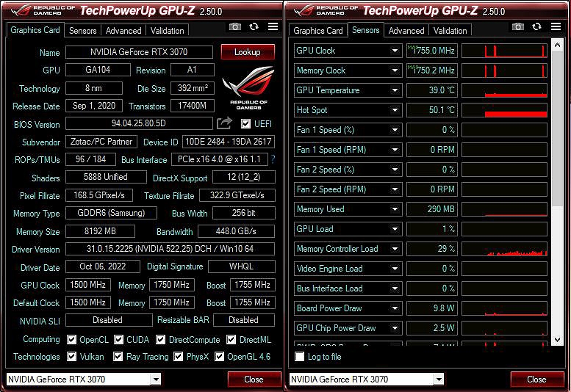
Task: Open the Fan 1 Speed (%) dropdown
Action: (x=395, y=130)
